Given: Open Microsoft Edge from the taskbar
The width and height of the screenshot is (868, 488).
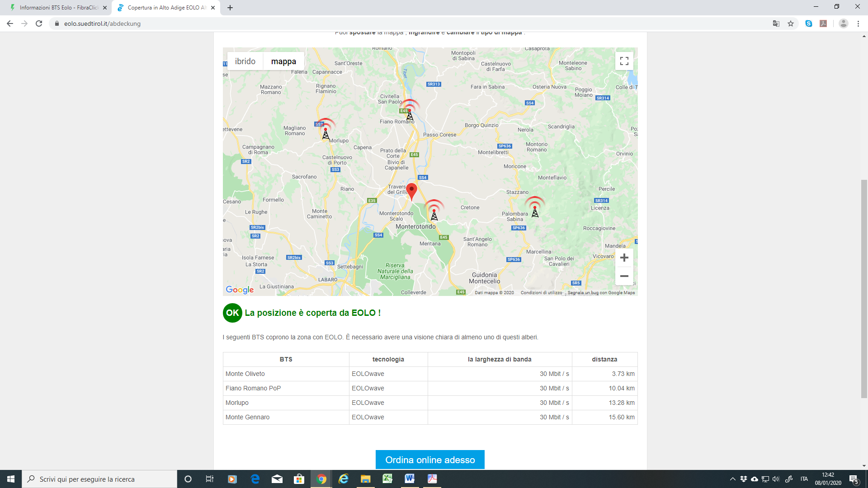Looking at the screenshot, I should pos(255,479).
